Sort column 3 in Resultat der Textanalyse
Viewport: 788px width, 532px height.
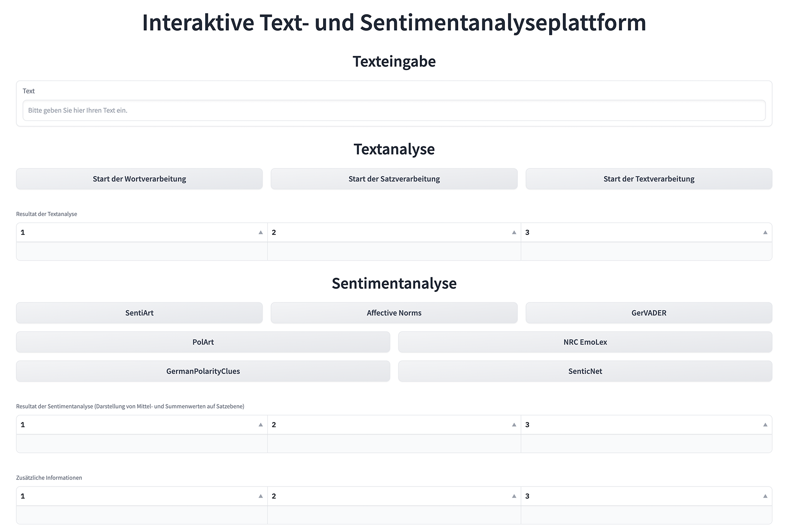click(765, 233)
